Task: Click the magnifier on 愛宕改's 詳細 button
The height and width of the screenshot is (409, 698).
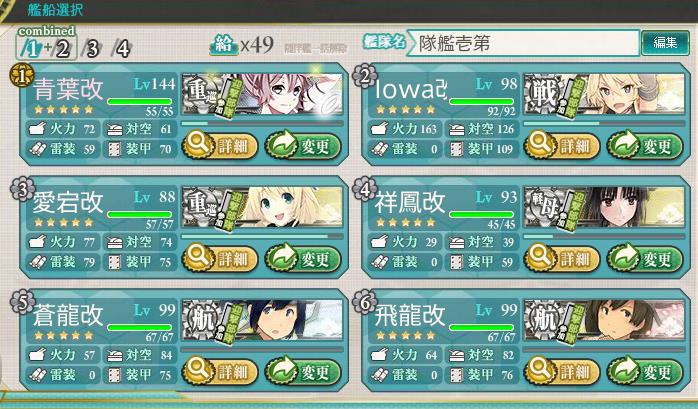Action: [x=198, y=257]
